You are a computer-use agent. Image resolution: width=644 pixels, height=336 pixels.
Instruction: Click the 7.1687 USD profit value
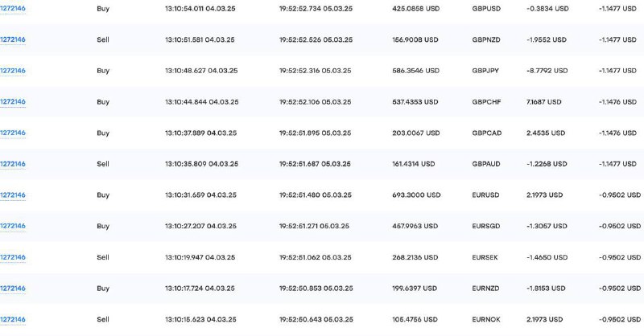point(544,102)
